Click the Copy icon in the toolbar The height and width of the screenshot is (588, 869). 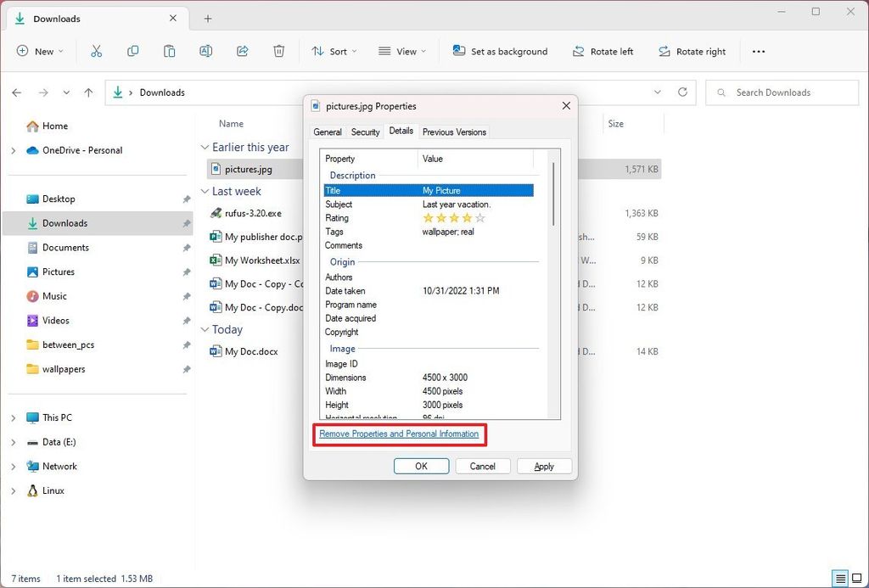point(133,51)
